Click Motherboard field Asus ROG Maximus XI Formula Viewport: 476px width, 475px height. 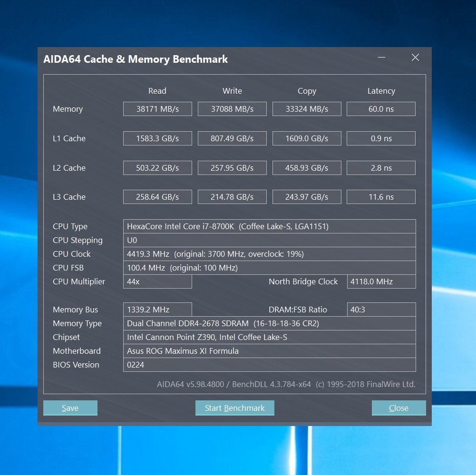pyautogui.click(x=270, y=351)
